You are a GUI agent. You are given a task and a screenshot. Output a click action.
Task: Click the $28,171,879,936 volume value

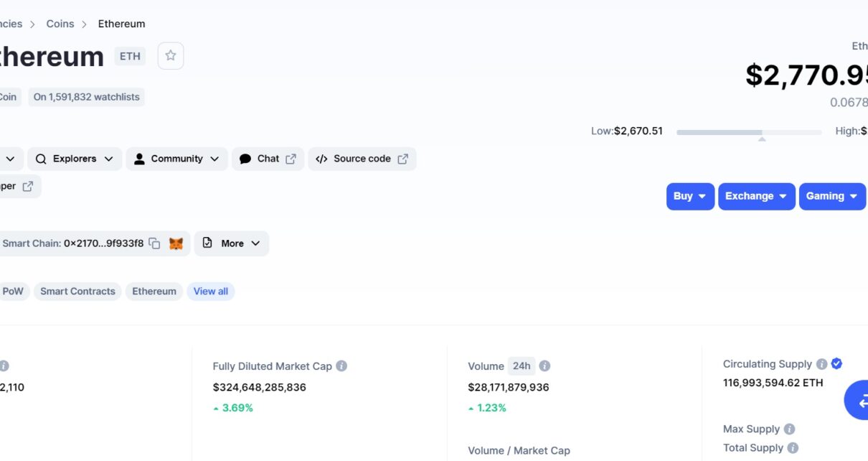(509, 388)
